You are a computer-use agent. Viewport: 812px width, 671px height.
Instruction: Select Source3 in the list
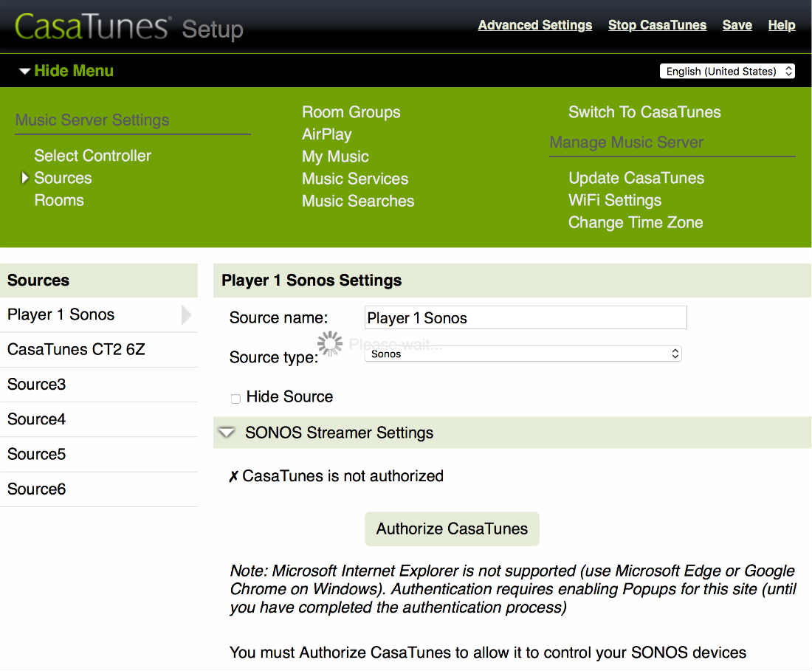pyautogui.click(x=98, y=385)
